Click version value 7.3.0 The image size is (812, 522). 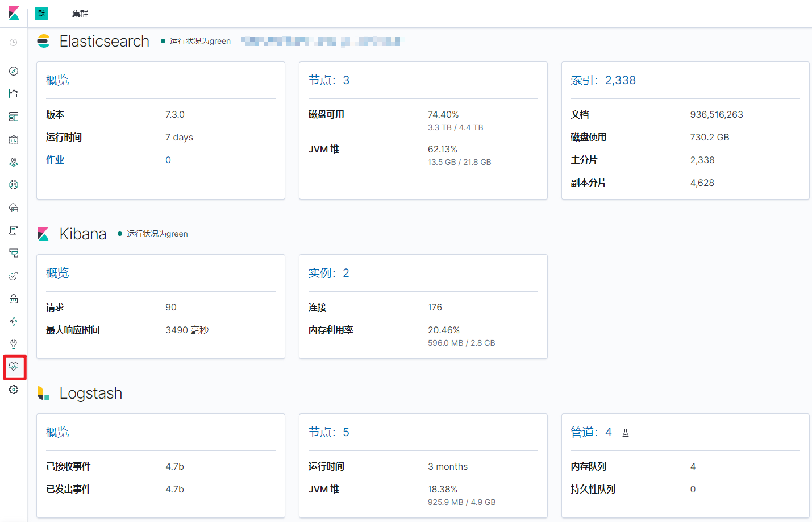click(175, 114)
